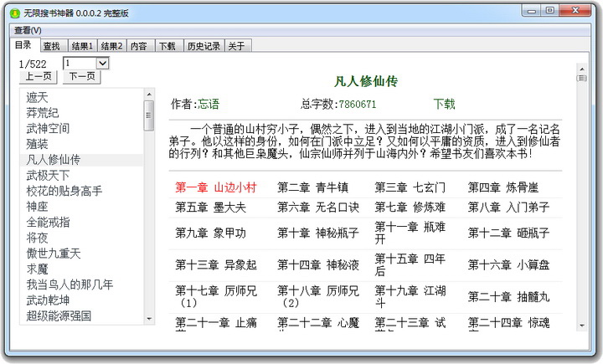The image size is (603, 364).
Task: Open chapter 第二章 青牛镇
Action: (x=312, y=187)
